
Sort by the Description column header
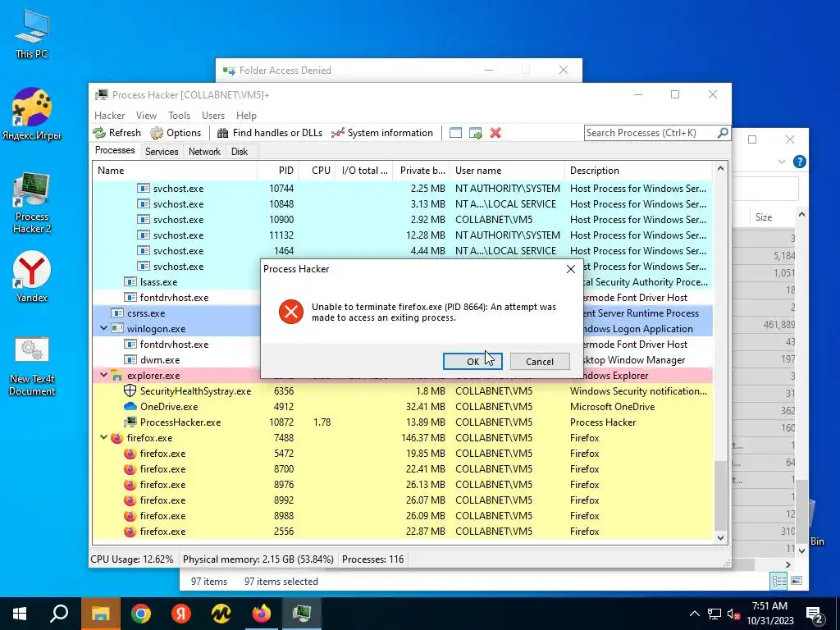tap(638, 171)
